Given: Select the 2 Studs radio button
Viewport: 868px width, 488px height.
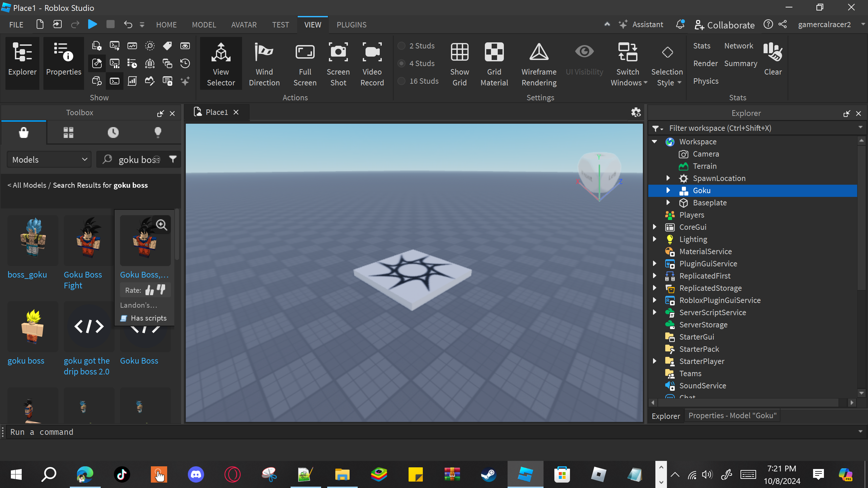Looking at the screenshot, I should tap(401, 46).
